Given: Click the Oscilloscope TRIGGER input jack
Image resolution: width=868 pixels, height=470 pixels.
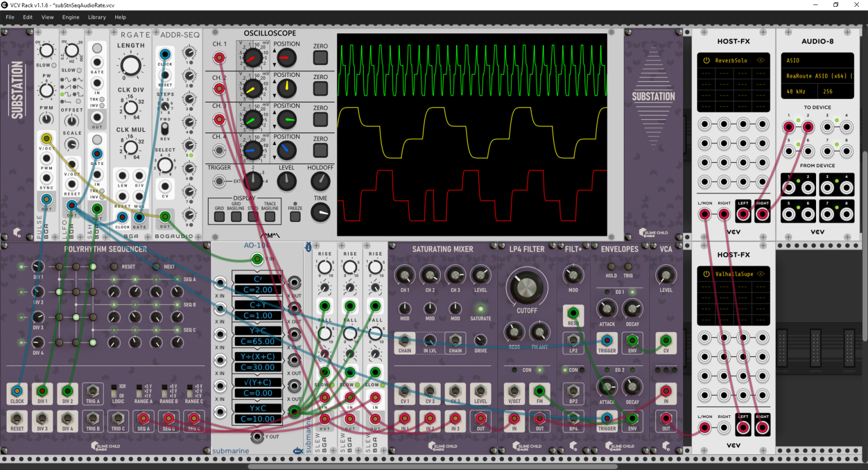Looking at the screenshot, I should [x=219, y=181].
